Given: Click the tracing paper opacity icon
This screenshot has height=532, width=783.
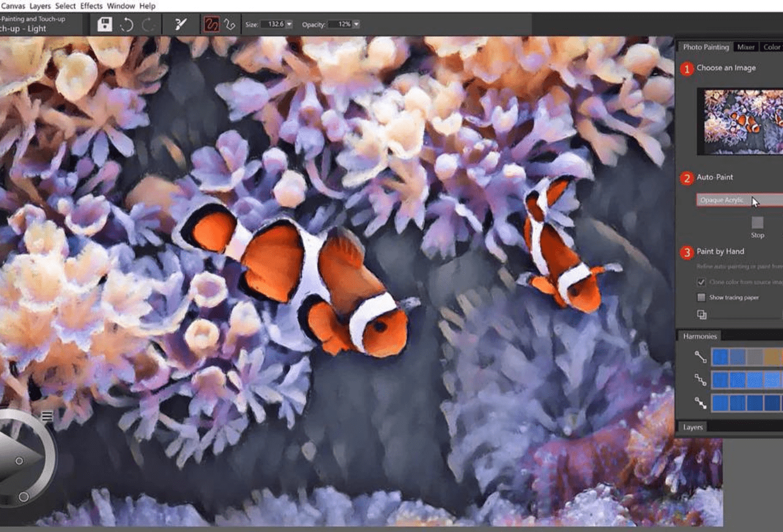Looking at the screenshot, I should click(x=702, y=314).
